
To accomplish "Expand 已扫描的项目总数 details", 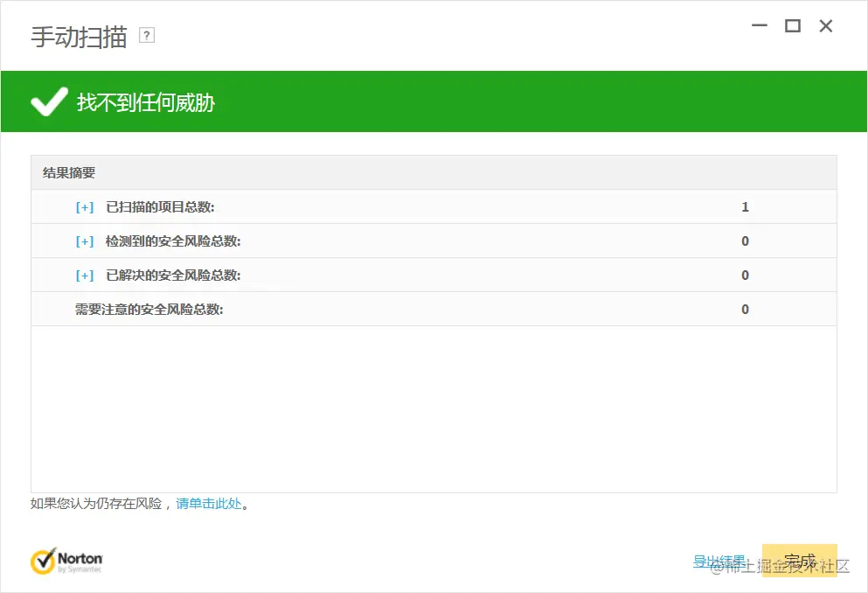I will (85, 207).
